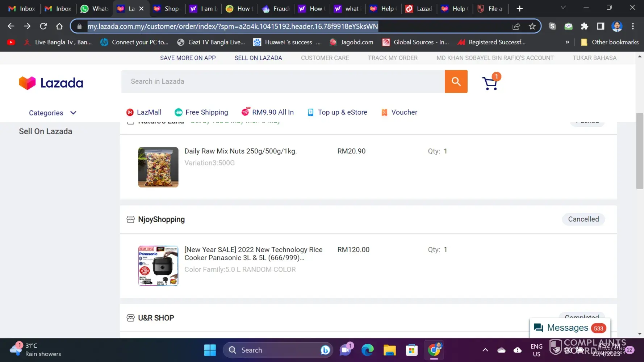Open Microsoft Store from the taskbar
The image size is (644, 362).
[x=412, y=350]
